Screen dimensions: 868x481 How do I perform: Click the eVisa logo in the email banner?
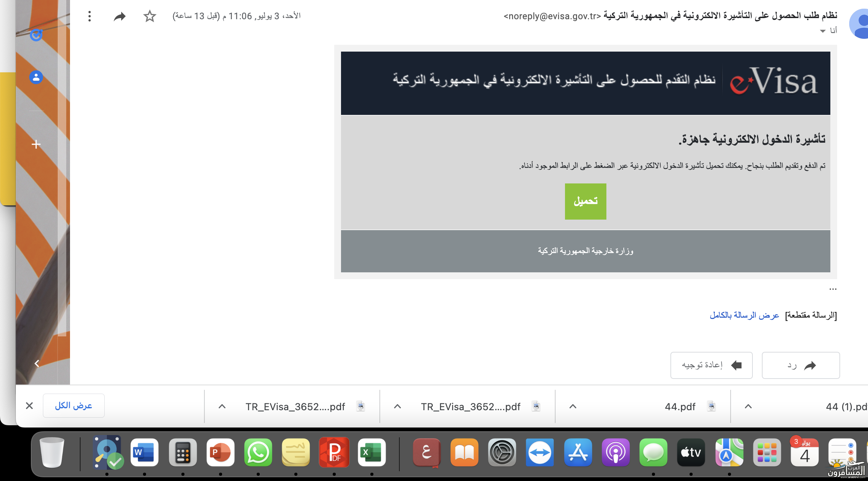point(774,81)
